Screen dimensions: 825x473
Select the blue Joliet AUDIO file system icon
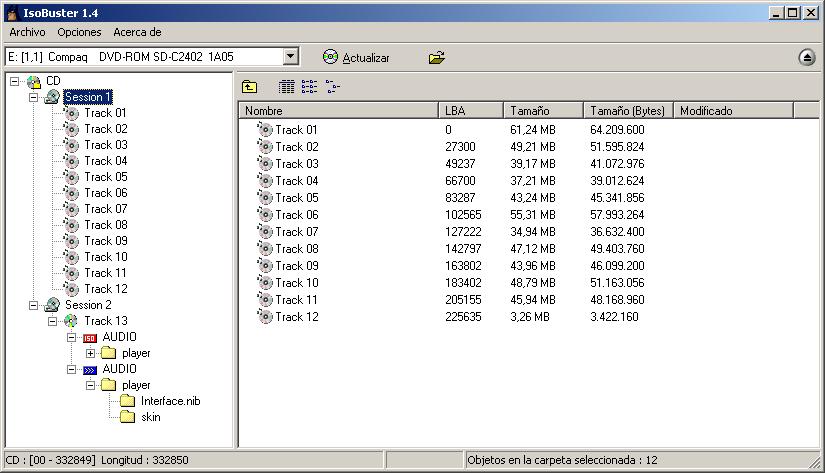[91, 369]
